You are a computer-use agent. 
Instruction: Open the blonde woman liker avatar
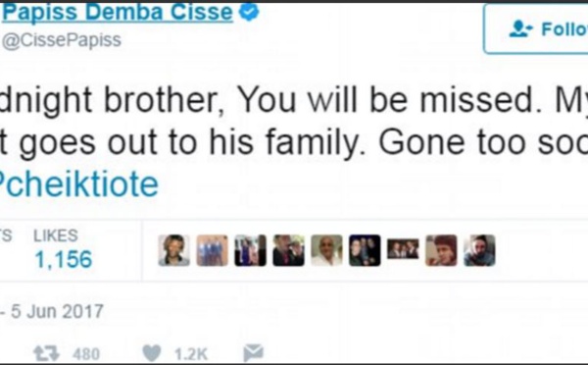[x=174, y=250]
